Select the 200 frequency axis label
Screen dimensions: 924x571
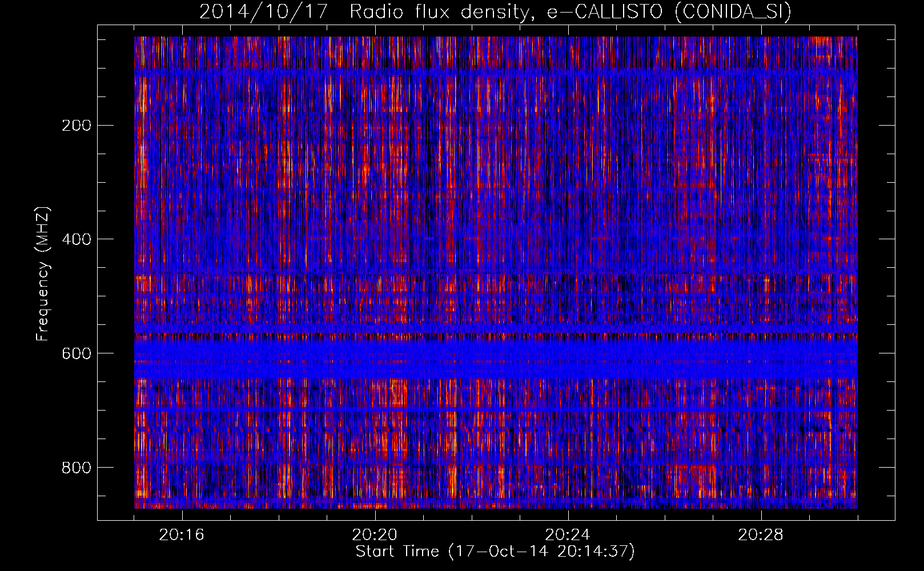pos(77,126)
